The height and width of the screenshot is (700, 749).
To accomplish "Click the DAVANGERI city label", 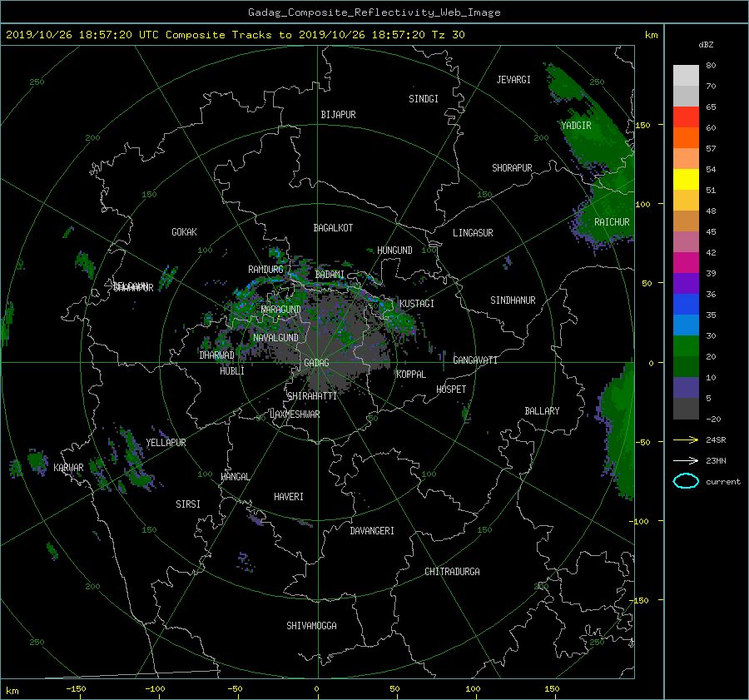I will tap(372, 531).
